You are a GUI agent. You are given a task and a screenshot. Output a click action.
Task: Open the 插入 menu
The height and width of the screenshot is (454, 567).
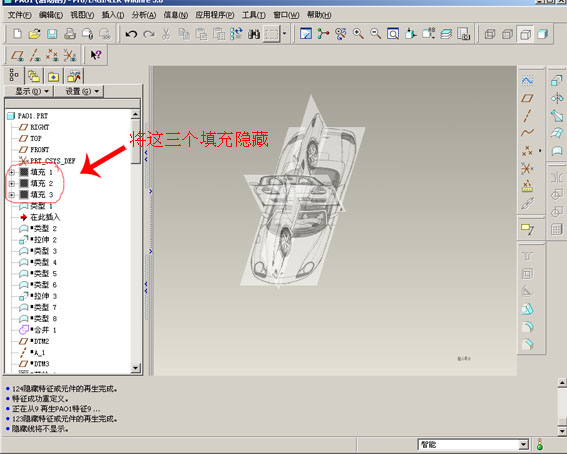(x=113, y=15)
